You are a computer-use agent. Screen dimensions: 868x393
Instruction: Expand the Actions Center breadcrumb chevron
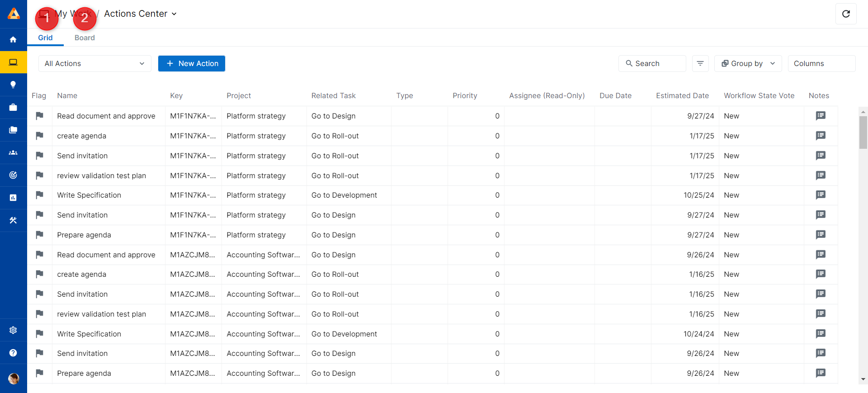point(174,14)
